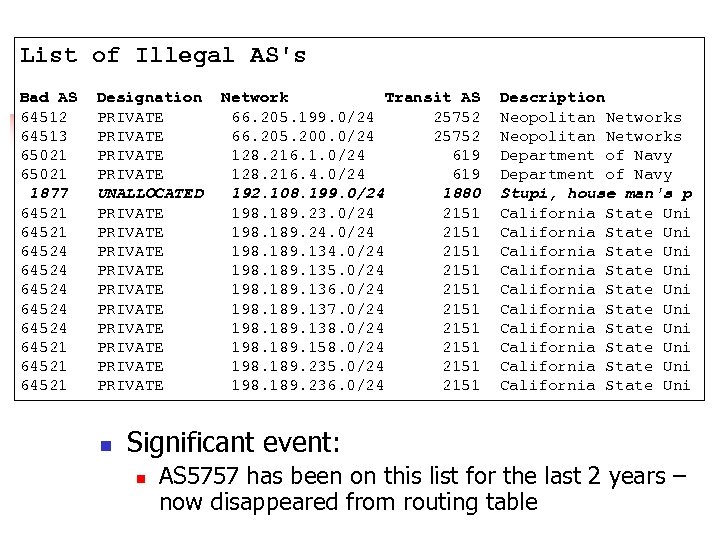Screen dimensions: 720x540
Task: Click network 192.108.199.0/24
Action: pyautogui.click(x=308, y=193)
